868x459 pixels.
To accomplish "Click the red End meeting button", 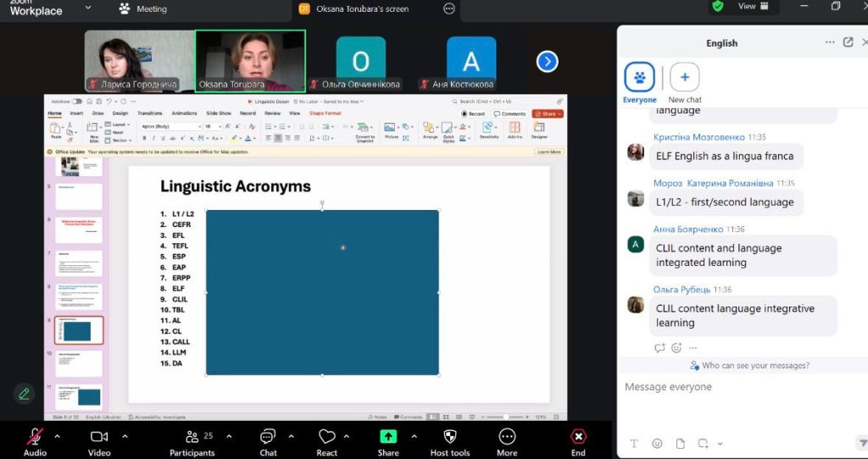I will pyautogui.click(x=578, y=437).
